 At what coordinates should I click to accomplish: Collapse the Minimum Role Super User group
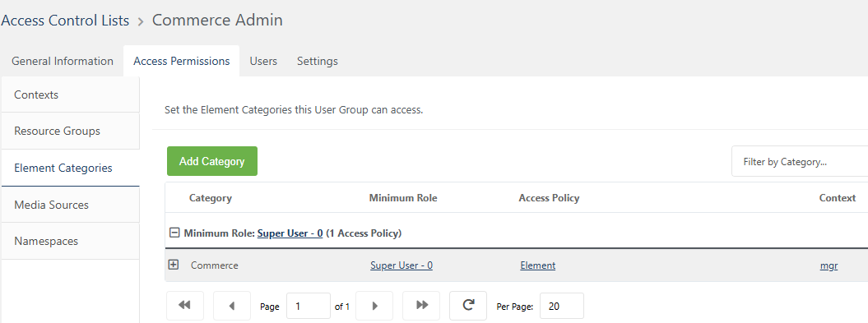174,233
